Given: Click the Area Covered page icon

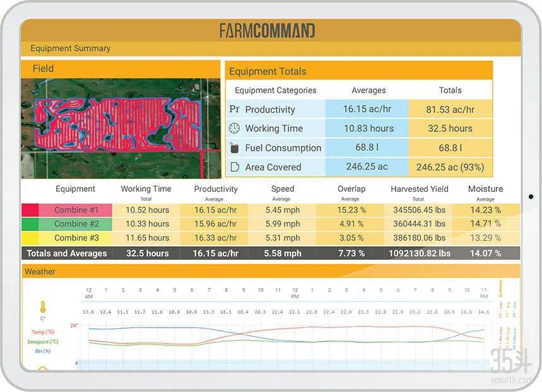Looking at the screenshot, I should tap(234, 167).
